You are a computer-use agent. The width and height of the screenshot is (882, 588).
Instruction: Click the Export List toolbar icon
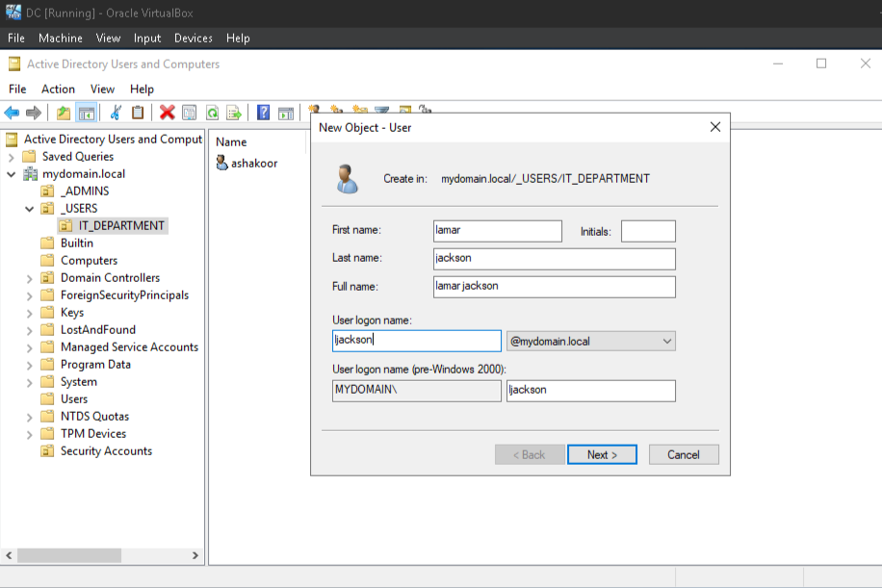click(233, 113)
